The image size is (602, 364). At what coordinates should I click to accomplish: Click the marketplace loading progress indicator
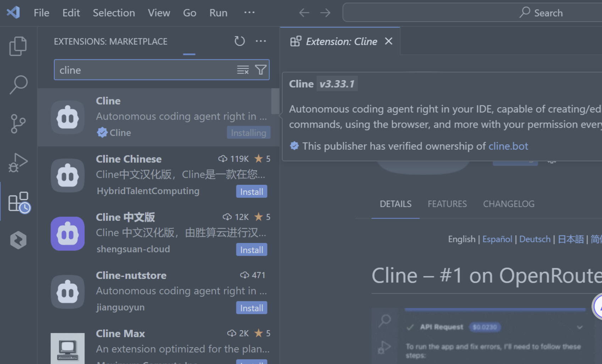[x=189, y=54]
